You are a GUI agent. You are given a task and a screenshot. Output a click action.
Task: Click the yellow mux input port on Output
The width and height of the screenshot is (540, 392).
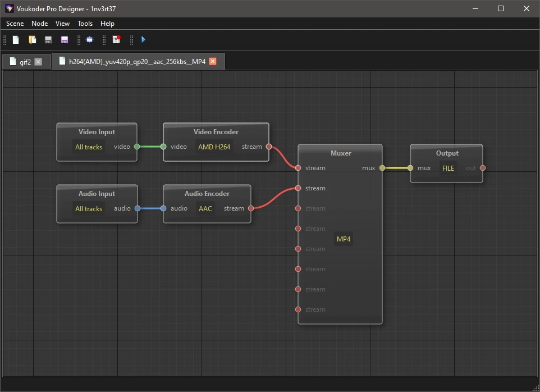tap(410, 168)
